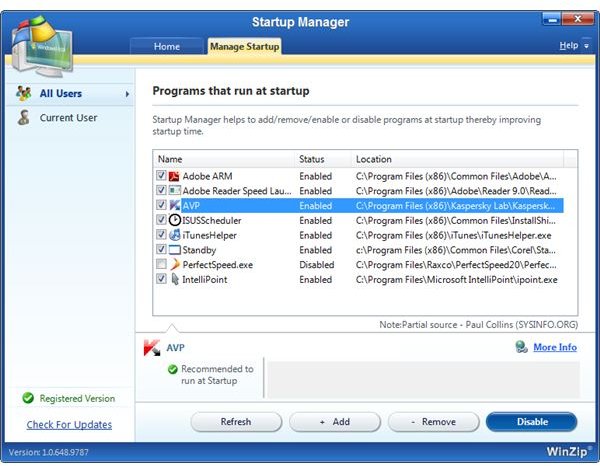This screenshot has height=466, width=600.
Task: Click the Refresh button
Action: 236,422
